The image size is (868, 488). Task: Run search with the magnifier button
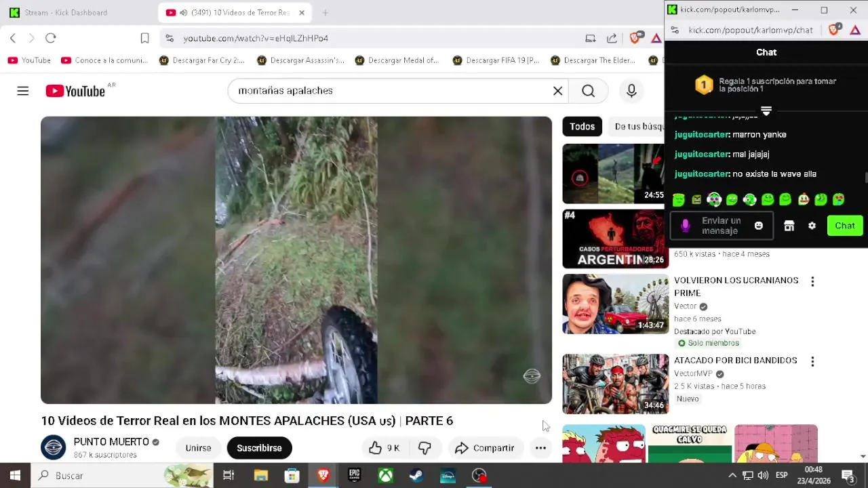click(588, 91)
